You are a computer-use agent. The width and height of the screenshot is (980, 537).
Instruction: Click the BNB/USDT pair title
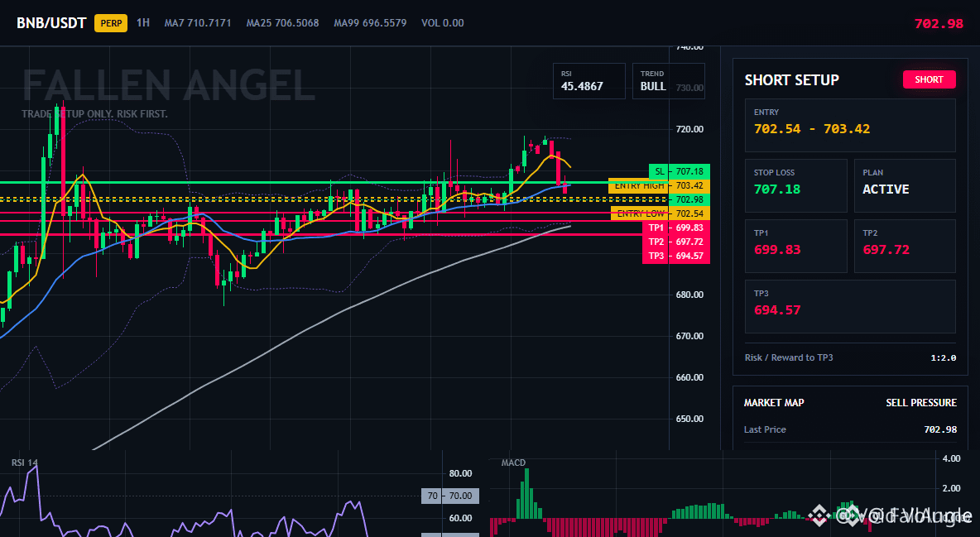click(51, 23)
